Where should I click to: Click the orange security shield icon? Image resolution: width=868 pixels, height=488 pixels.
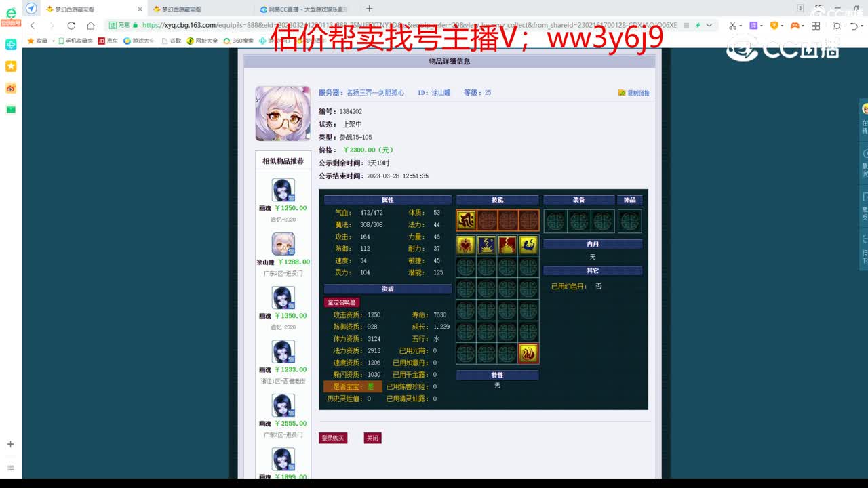pyautogui.click(x=775, y=26)
